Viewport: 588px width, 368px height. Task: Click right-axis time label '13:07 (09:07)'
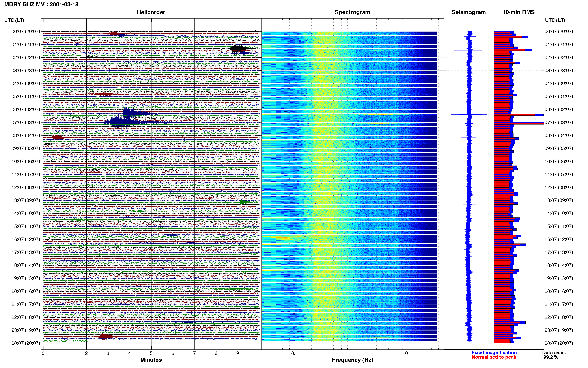click(559, 200)
